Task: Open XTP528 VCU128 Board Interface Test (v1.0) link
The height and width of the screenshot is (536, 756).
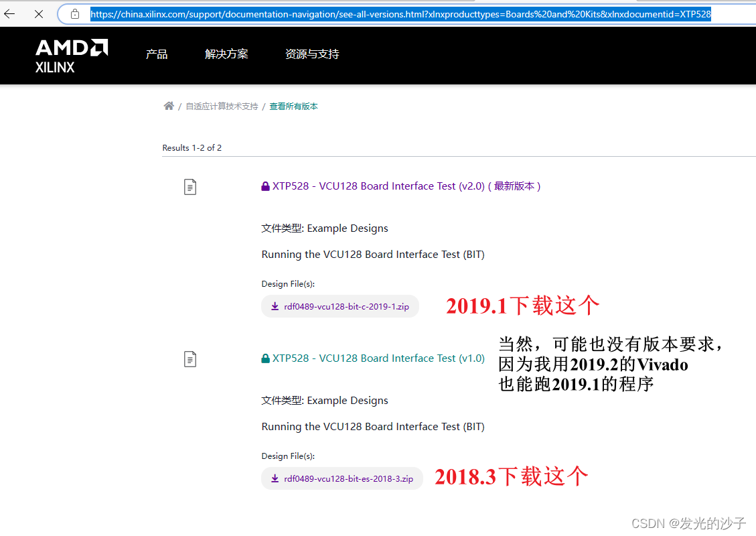Action: (x=378, y=358)
